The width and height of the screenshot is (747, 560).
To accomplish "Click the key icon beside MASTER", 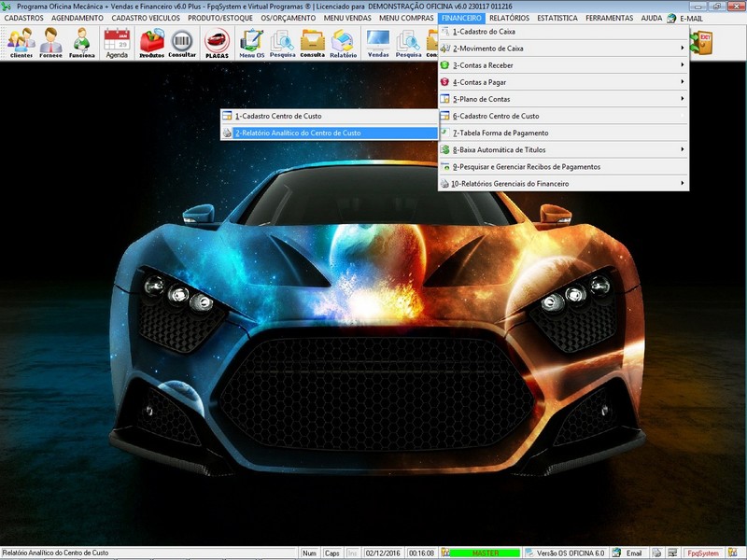I will [x=445, y=553].
